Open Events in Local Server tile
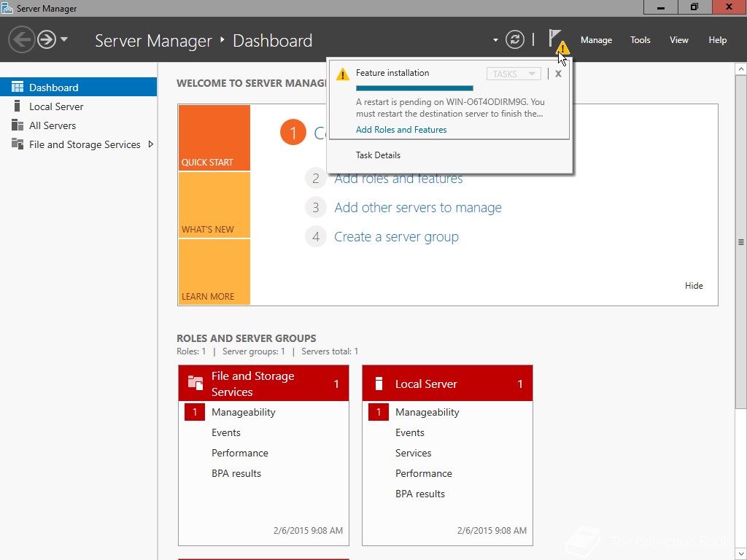 click(x=410, y=433)
